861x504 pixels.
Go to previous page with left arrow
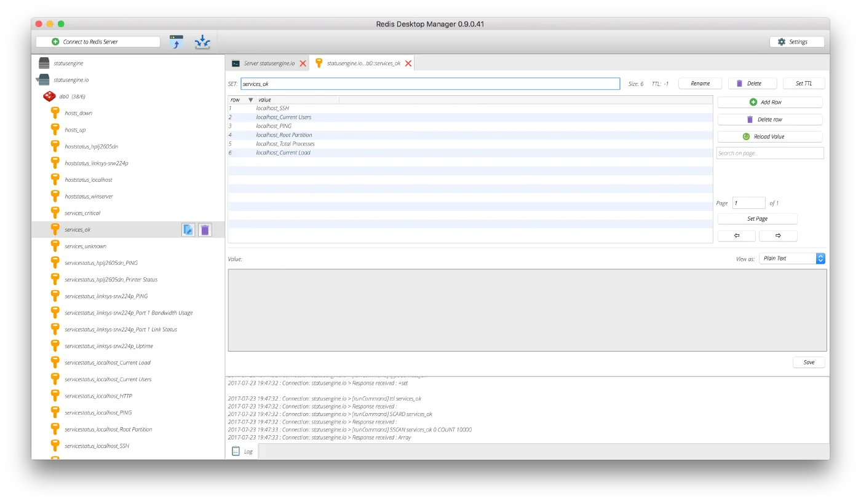click(x=736, y=236)
